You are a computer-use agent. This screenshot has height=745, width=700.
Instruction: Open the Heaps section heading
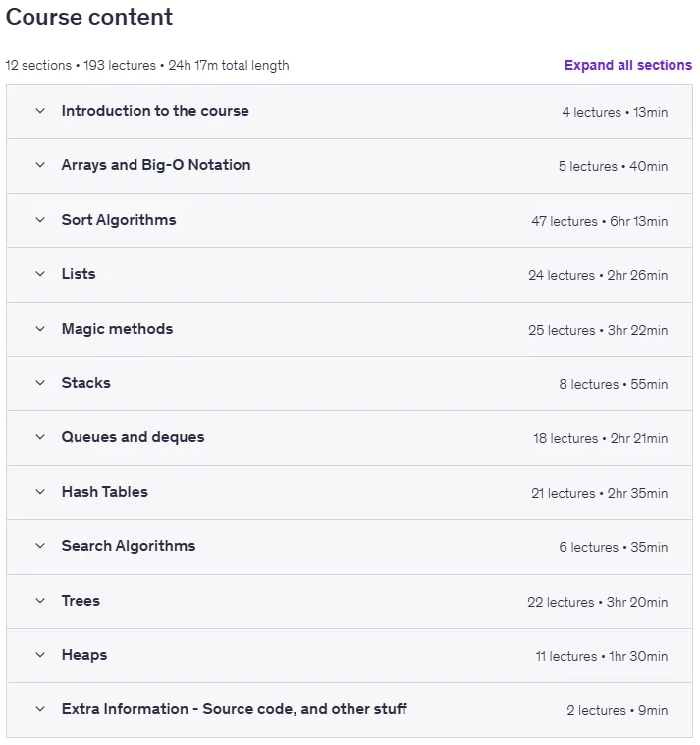point(84,655)
